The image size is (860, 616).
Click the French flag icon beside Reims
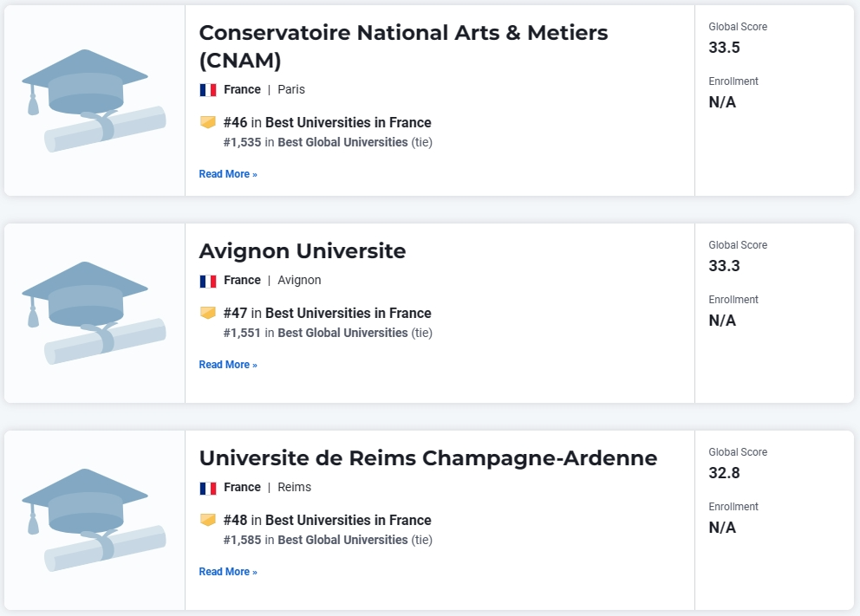208,488
